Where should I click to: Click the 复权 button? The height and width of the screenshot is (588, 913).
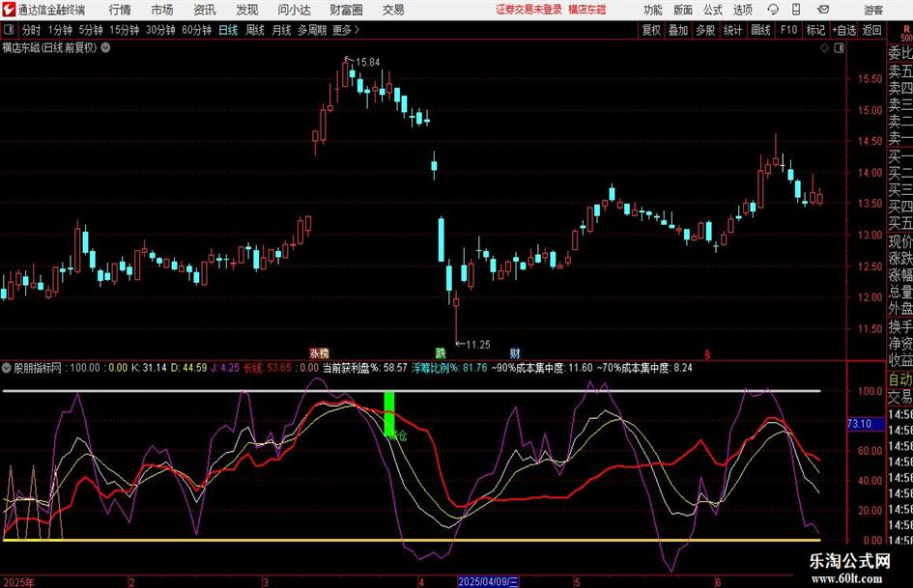651,30
